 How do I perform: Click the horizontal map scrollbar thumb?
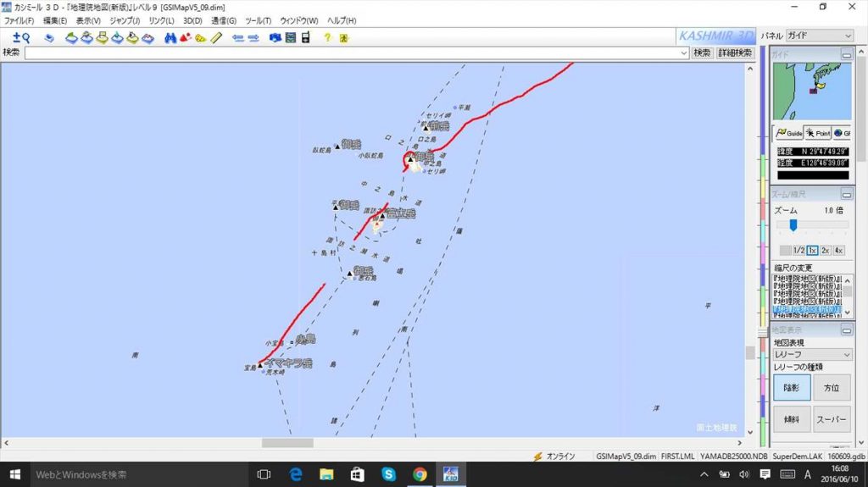click(x=287, y=443)
